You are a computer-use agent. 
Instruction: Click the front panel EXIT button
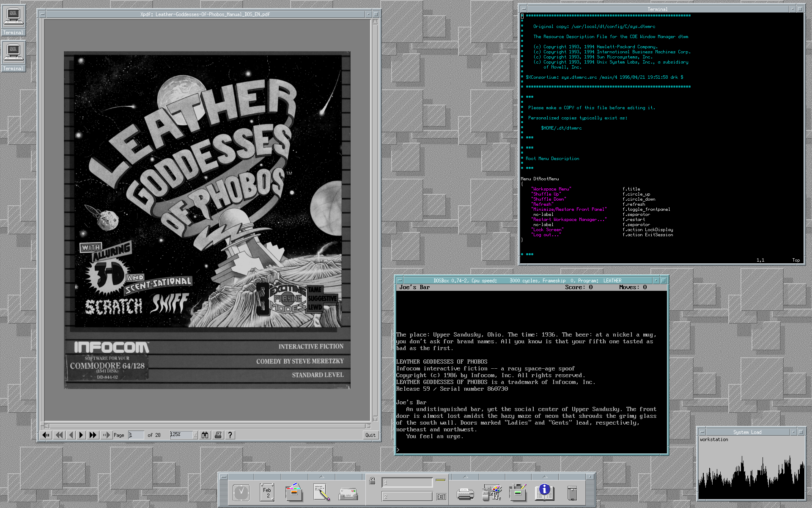(x=441, y=497)
